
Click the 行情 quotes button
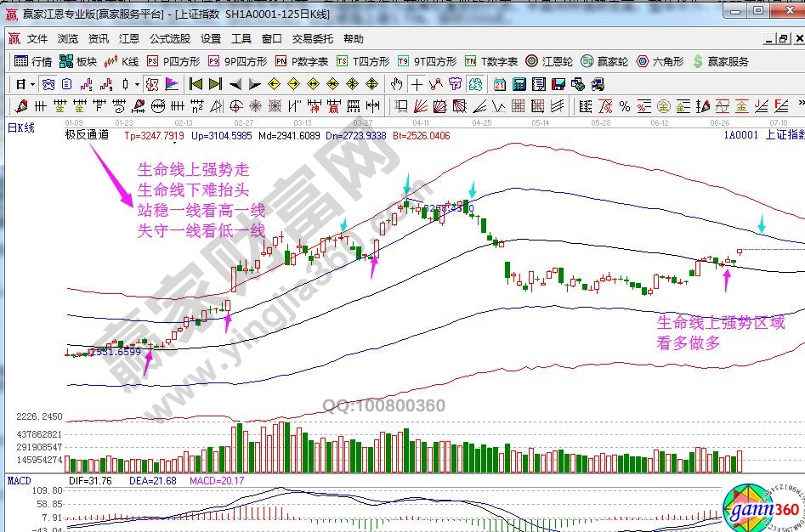(34, 61)
